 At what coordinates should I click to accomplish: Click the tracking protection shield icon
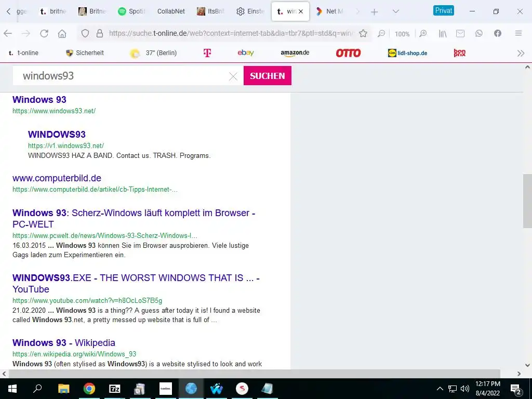point(85,33)
